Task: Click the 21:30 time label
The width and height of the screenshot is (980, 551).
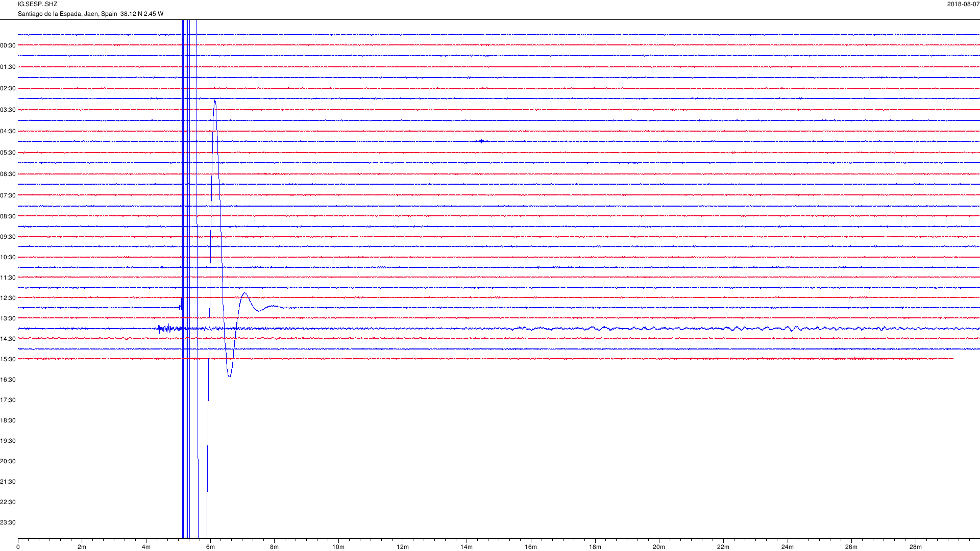Action: coord(8,482)
